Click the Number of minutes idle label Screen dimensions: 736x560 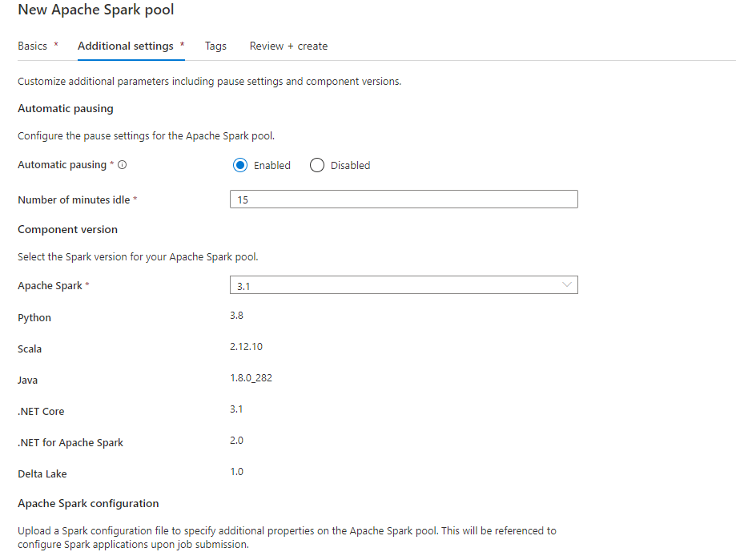pyautogui.click(x=74, y=200)
